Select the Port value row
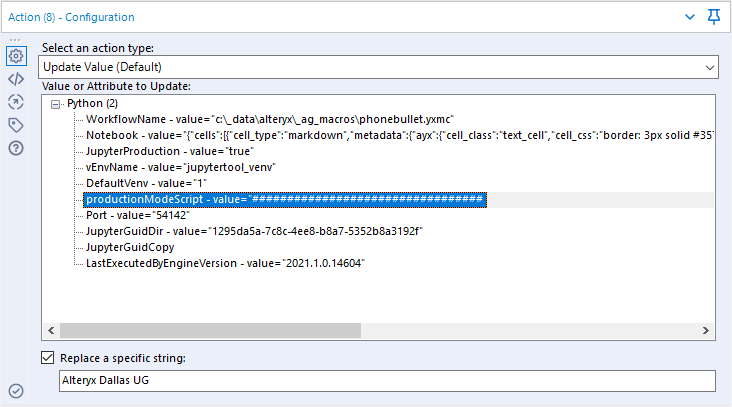 [x=138, y=215]
